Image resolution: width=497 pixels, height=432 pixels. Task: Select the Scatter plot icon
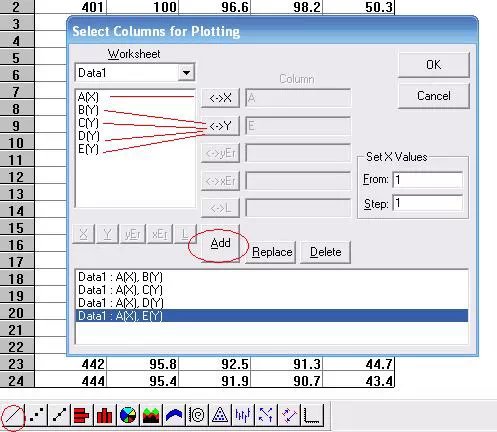(36, 415)
